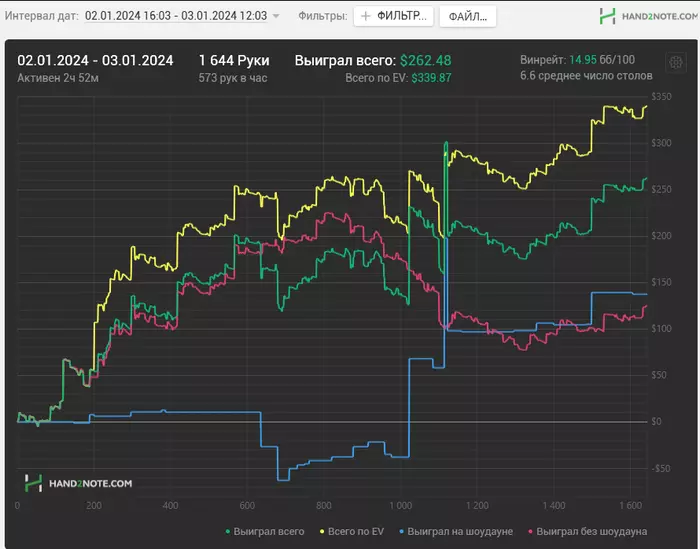Click the total won value $262.48
Screen dimensions: 700x549
pyautogui.click(x=425, y=60)
